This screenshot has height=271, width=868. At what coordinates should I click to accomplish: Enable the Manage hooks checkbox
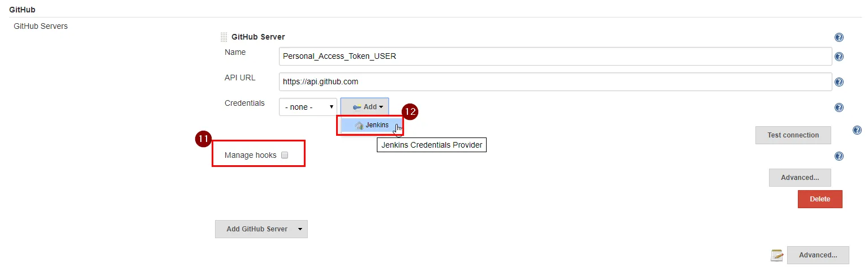(285, 155)
